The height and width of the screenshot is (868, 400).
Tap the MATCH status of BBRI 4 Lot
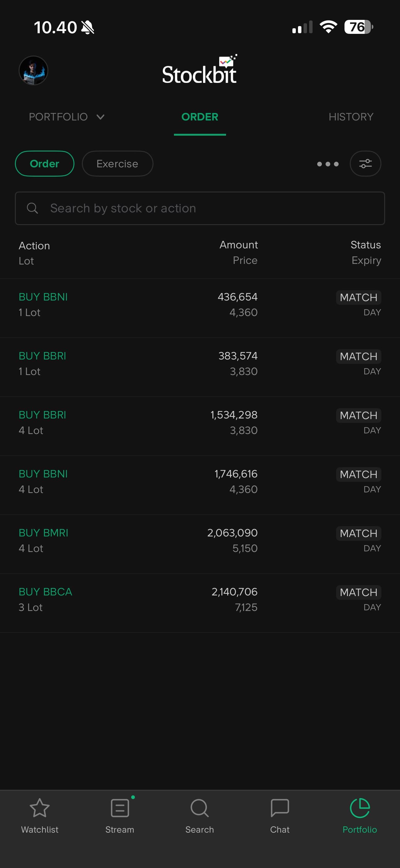358,415
